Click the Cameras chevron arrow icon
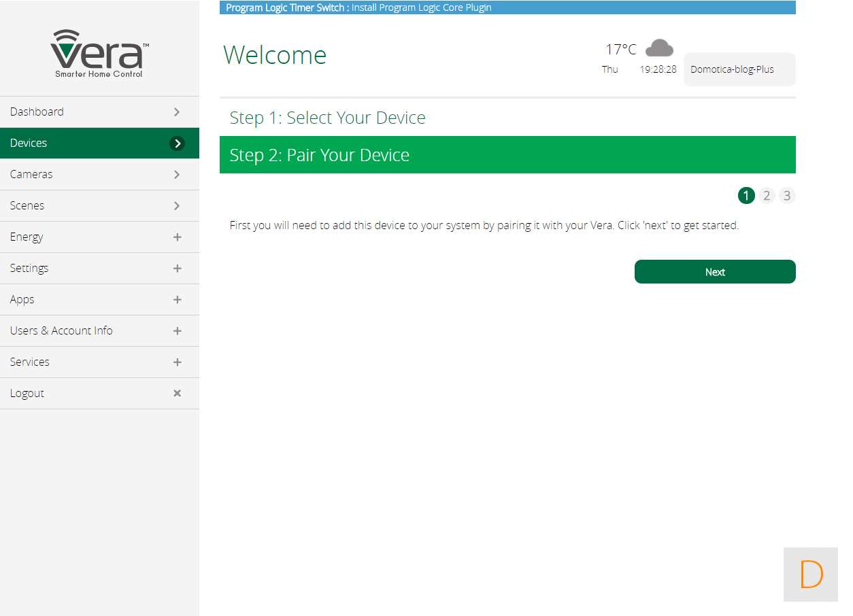Screen dimensions: 853x616 tap(177, 175)
